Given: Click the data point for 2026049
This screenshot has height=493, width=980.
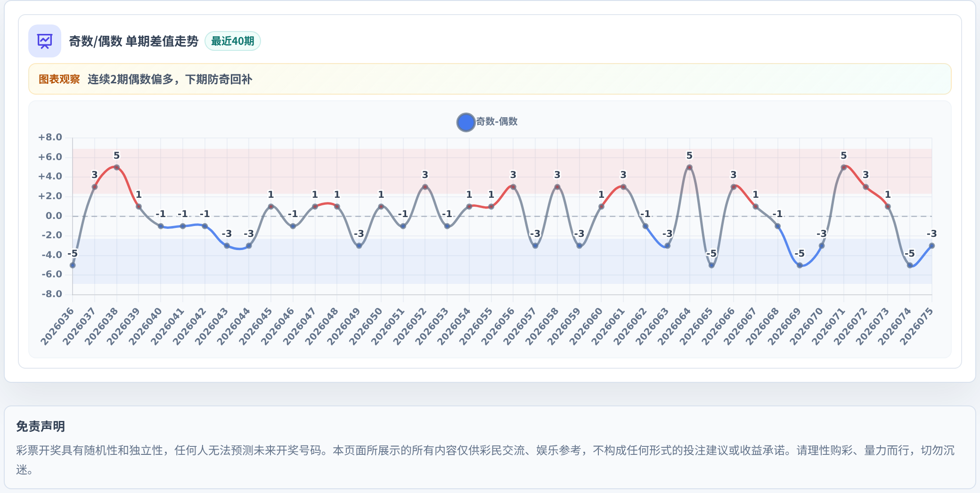Looking at the screenshot, I should coord(359,246).
